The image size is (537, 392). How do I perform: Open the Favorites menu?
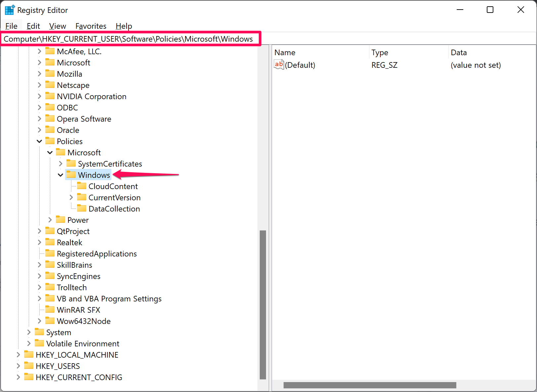(x=91, y=26)
